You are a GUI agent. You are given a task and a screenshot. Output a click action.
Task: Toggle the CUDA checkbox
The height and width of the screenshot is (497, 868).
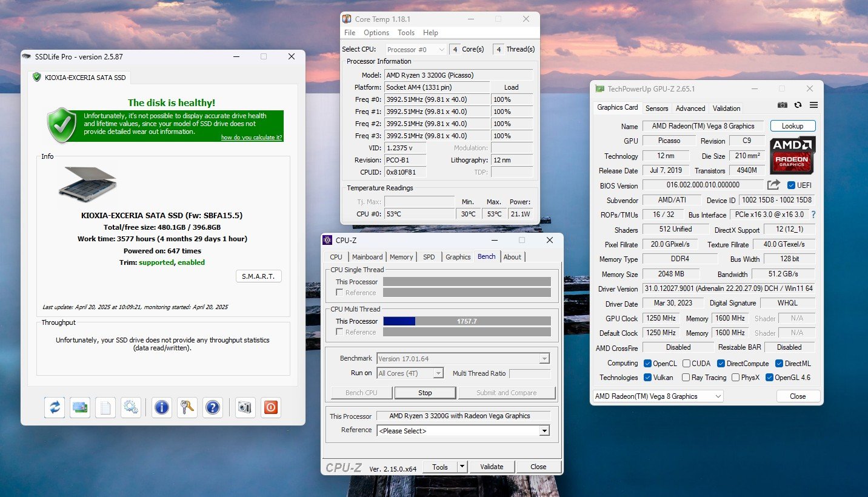(686, 364)
